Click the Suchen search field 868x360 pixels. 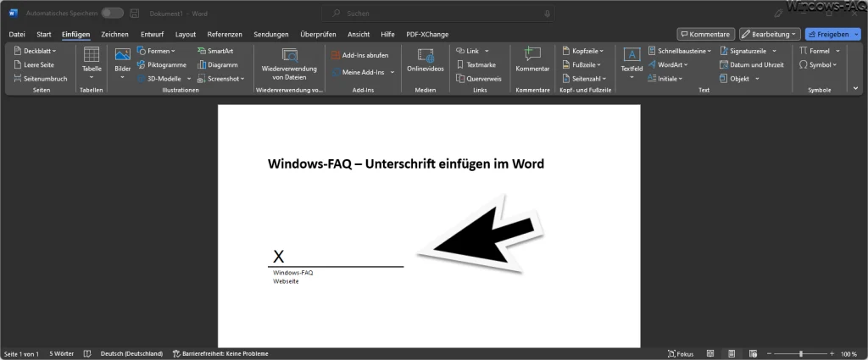(438, 13)
